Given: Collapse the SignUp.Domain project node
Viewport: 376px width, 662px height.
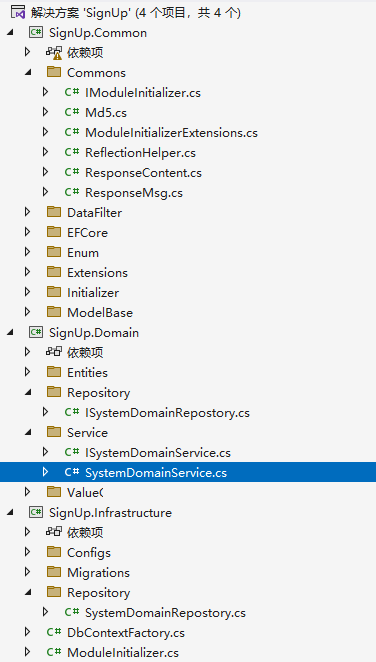Looking at the screenshot, I should pyautogui.click(x=10, y=333).
